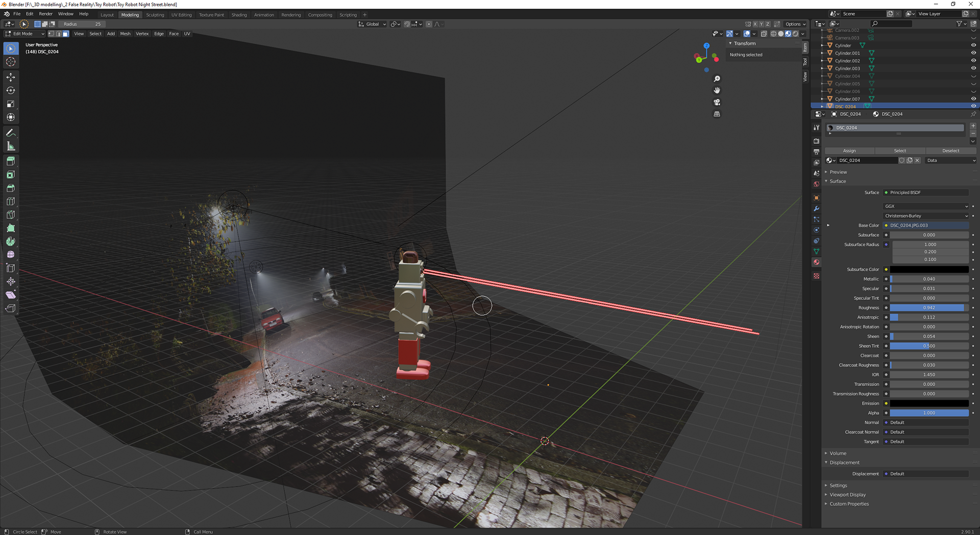Select the Spin tool
Viewport: 980px width, 535px height.
(11, 241)
